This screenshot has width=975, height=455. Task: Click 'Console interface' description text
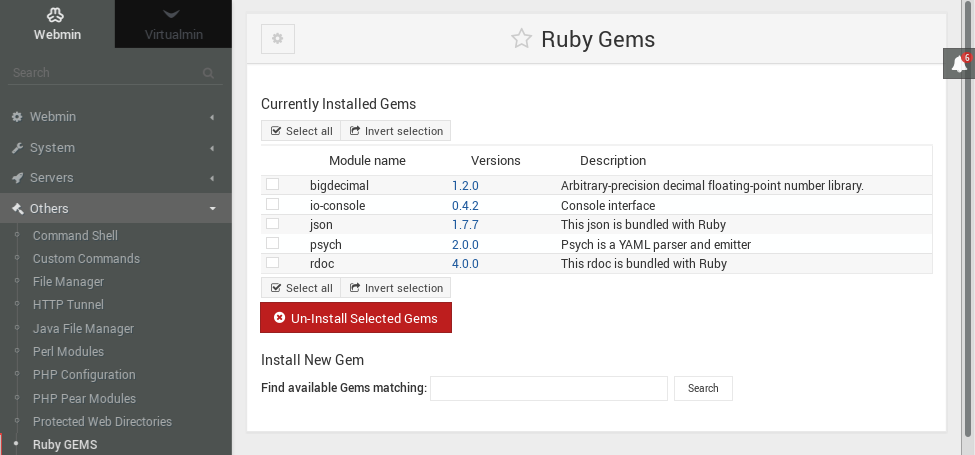[x=608, y=206]
